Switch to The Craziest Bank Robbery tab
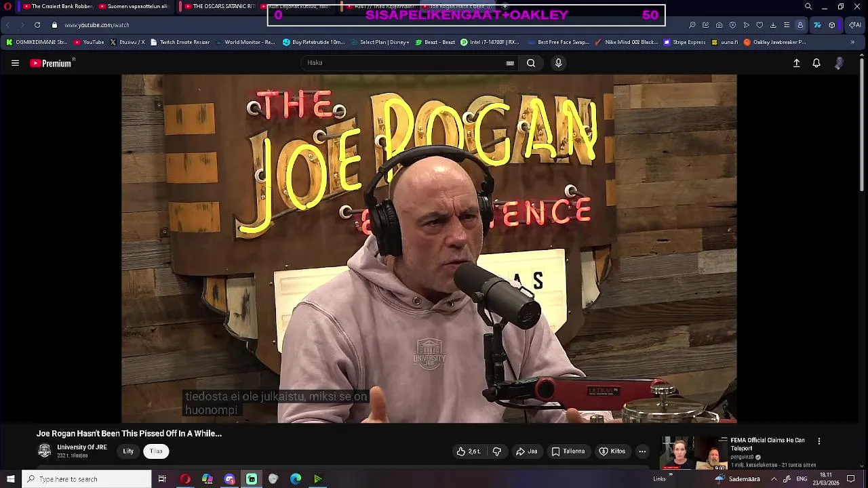 [x=57, y=7]
